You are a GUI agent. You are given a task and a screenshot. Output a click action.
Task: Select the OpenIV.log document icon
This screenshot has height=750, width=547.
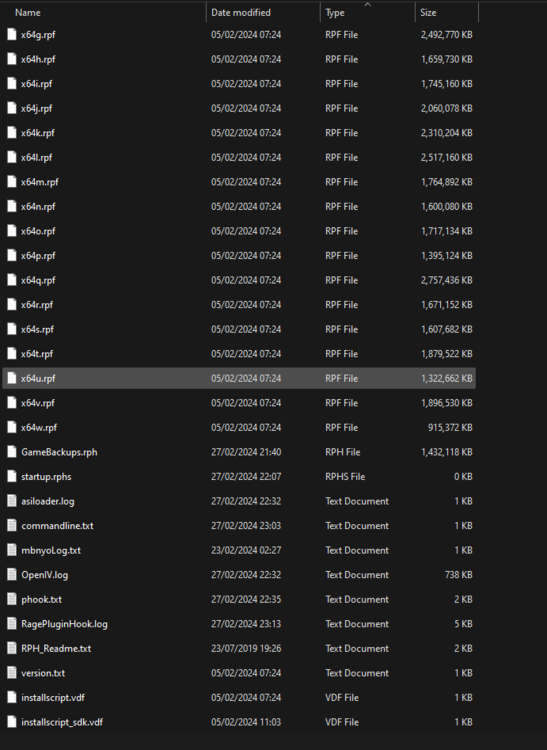[x=12, y=574]
